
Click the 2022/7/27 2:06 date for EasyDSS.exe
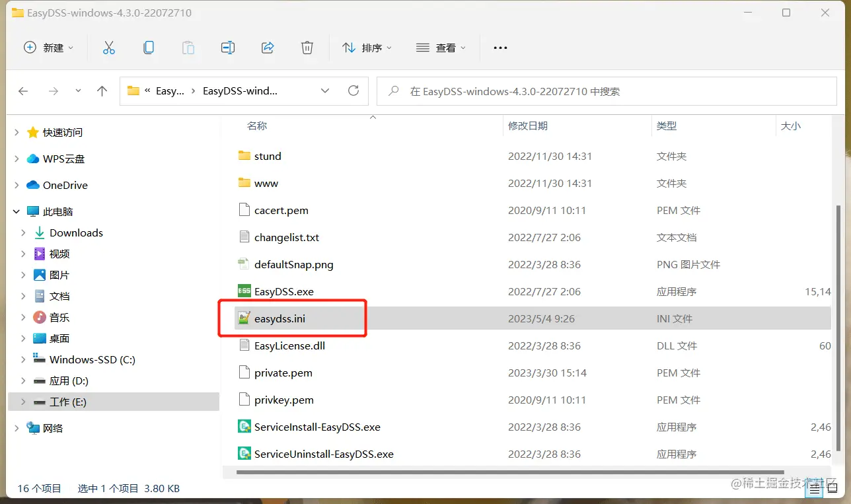tap(544, 291)
